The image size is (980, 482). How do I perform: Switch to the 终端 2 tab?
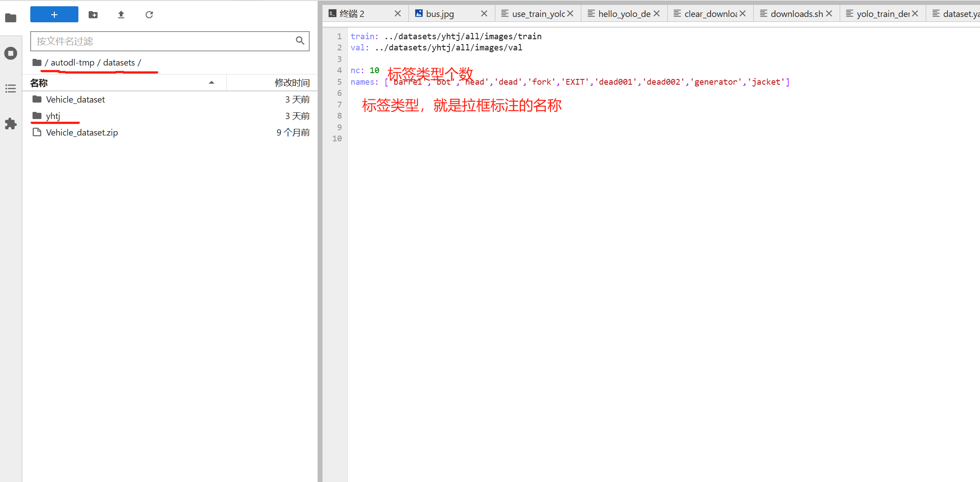pos(365,14)
